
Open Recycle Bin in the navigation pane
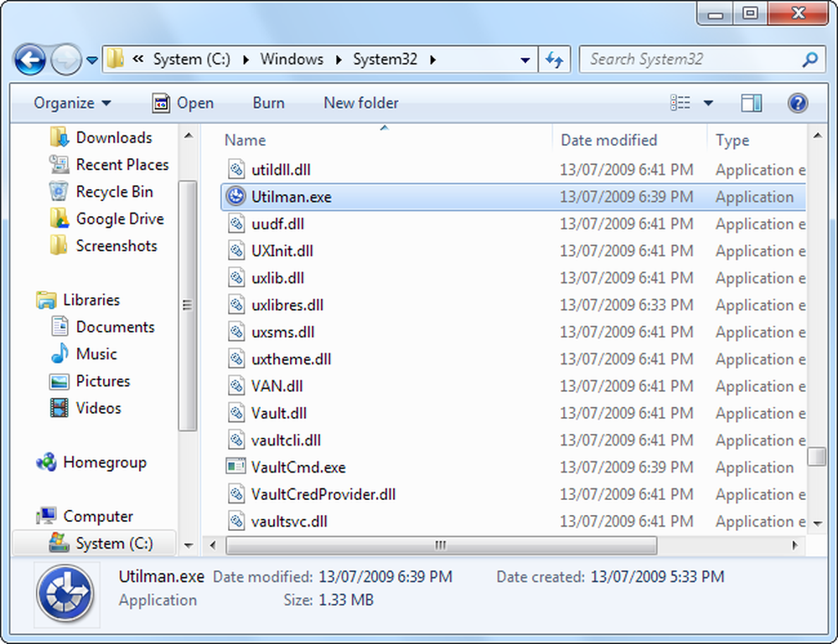click(x=101, y=191)
